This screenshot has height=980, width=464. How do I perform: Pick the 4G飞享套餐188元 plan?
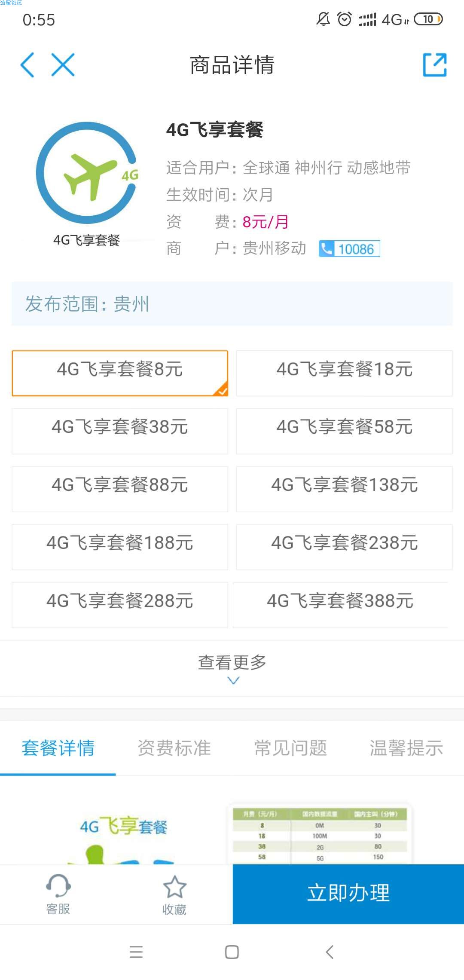pyautogui.click(x=120, y=547)
